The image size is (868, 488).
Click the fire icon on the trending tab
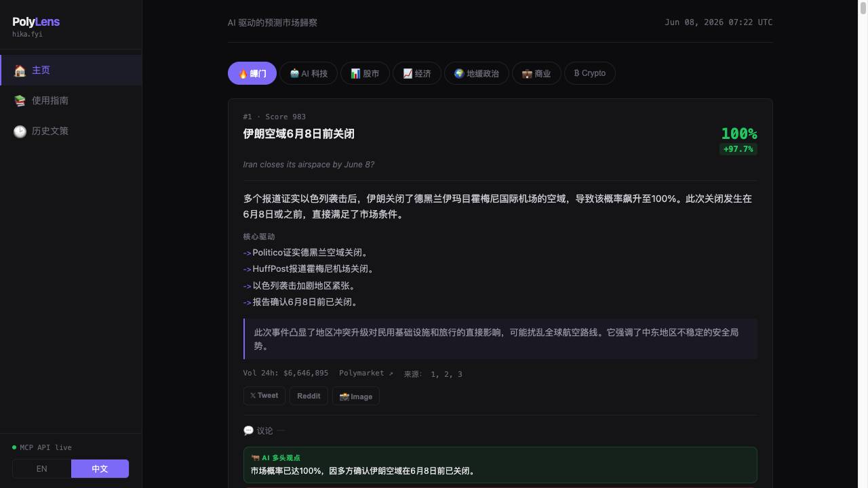(243, 73)
